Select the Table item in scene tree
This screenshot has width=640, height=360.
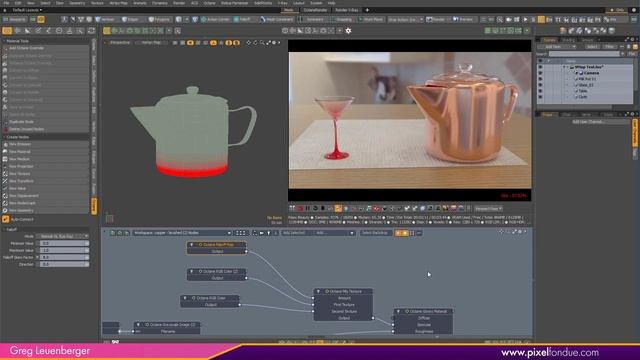pos(583,91)
